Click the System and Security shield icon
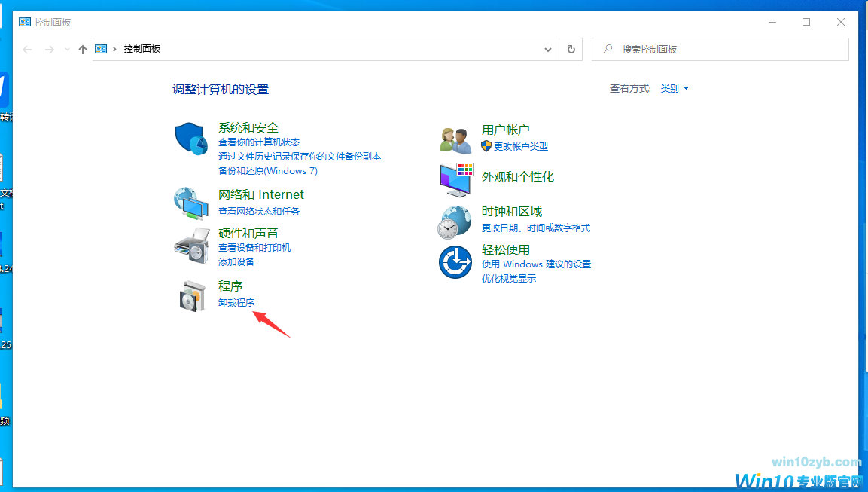Viewport: 868px width, 492px height. pyautogui.click(x=191, y=139)
